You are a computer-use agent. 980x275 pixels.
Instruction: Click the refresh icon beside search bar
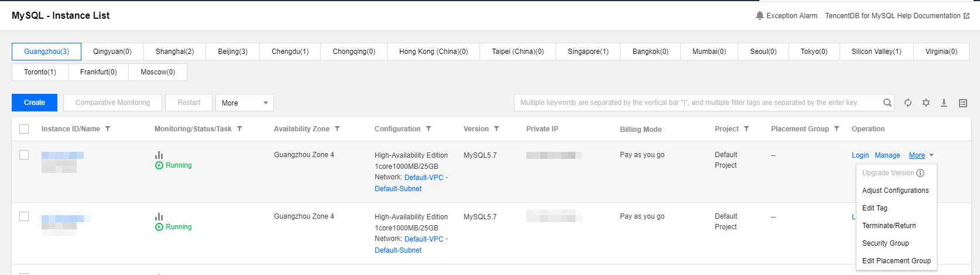click(908, 103)
